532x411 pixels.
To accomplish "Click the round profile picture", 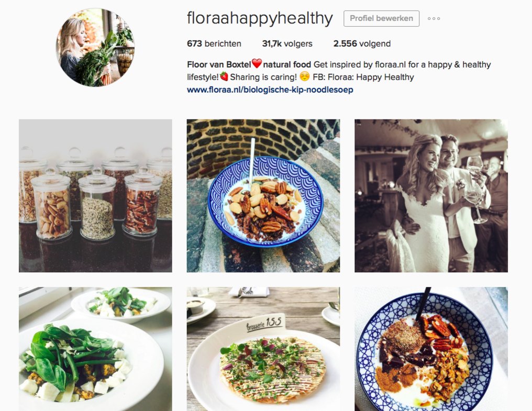I will [95, 48].
